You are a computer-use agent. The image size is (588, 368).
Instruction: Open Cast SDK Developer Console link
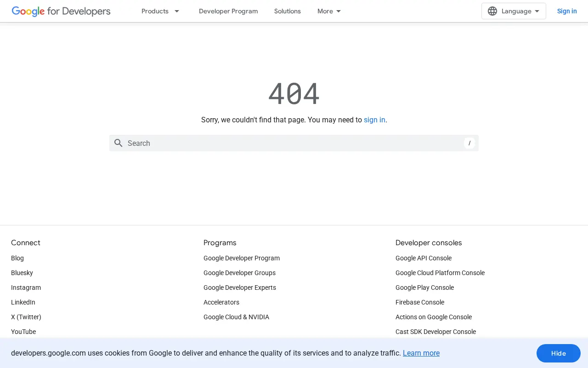[435, 332]
